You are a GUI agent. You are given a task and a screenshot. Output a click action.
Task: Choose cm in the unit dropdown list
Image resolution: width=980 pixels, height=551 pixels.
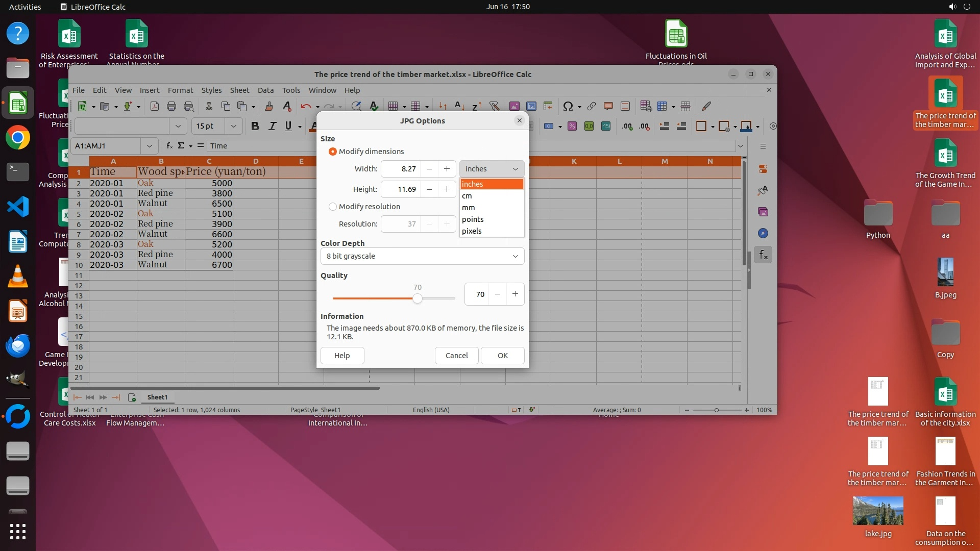coord(467,196)
